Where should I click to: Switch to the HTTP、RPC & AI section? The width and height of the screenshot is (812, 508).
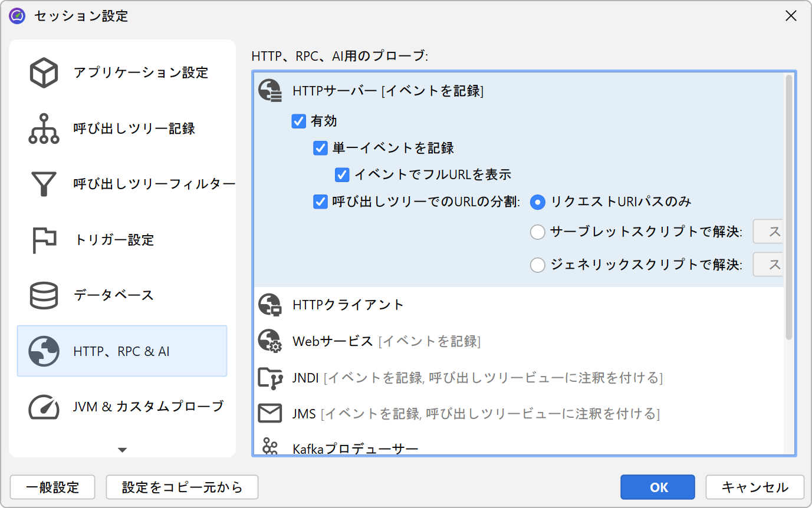121,351
